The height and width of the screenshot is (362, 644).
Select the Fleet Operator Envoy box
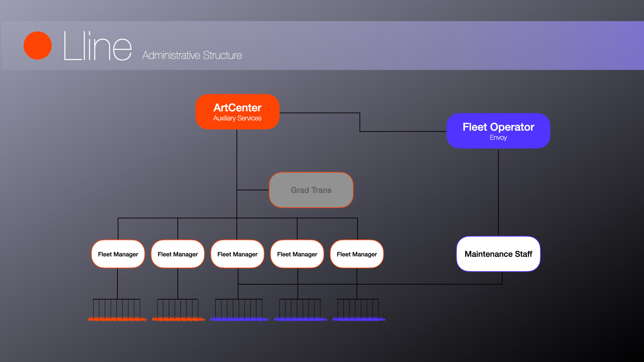(x=498, y=131)
